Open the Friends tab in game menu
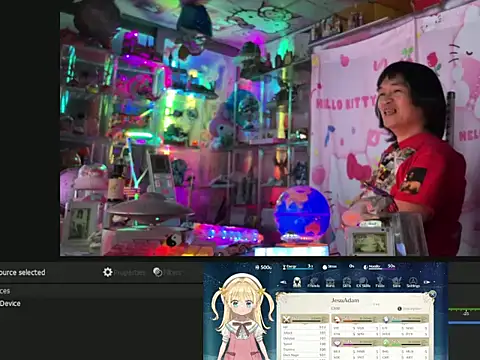 pos(313,282)
